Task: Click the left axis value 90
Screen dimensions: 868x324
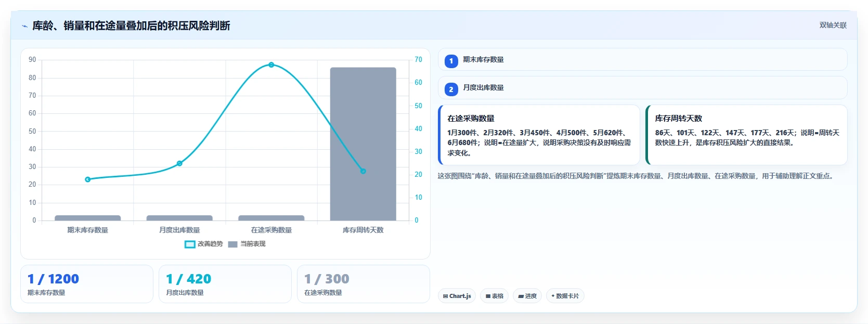Action: 32,60
